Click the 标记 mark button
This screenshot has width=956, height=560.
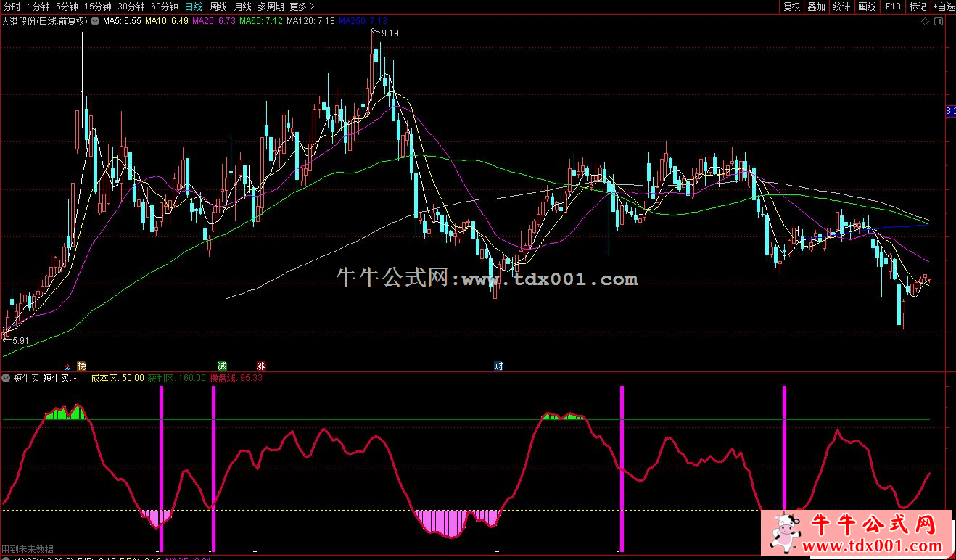click(918, 7)
